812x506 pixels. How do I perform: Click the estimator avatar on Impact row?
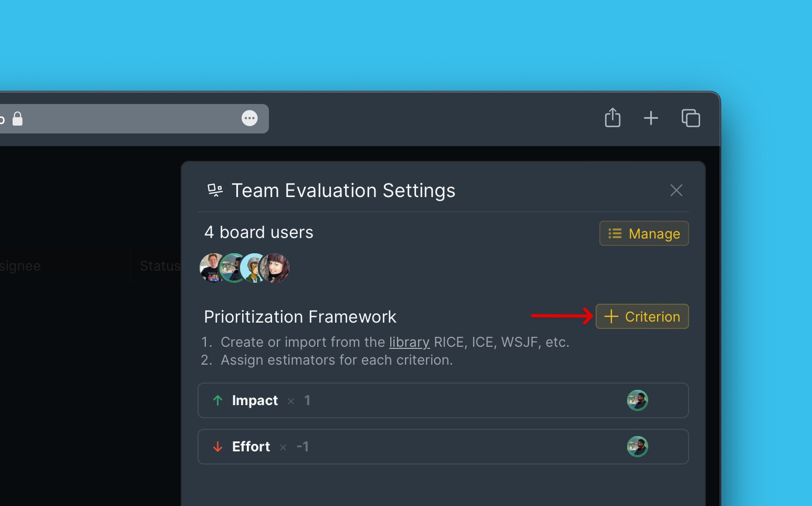[x=638, y=400]
